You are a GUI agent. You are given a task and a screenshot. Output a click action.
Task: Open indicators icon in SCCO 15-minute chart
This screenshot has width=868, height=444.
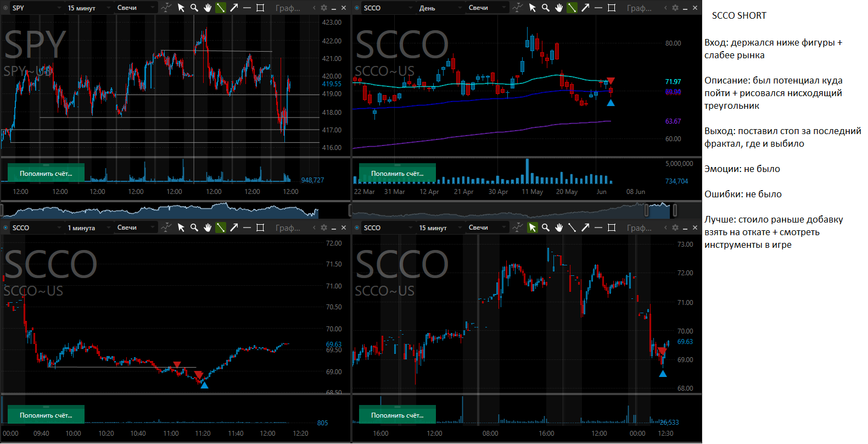tap(518, 227)
